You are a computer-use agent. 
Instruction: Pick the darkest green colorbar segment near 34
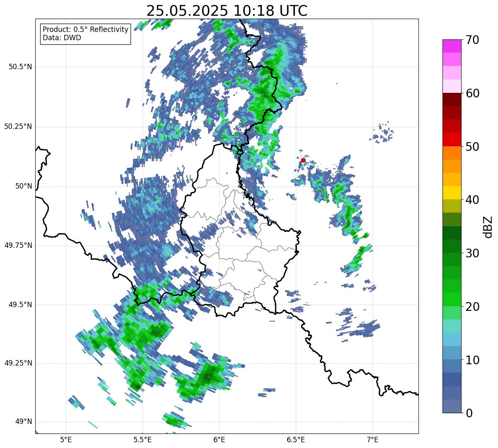pos(452,233)
